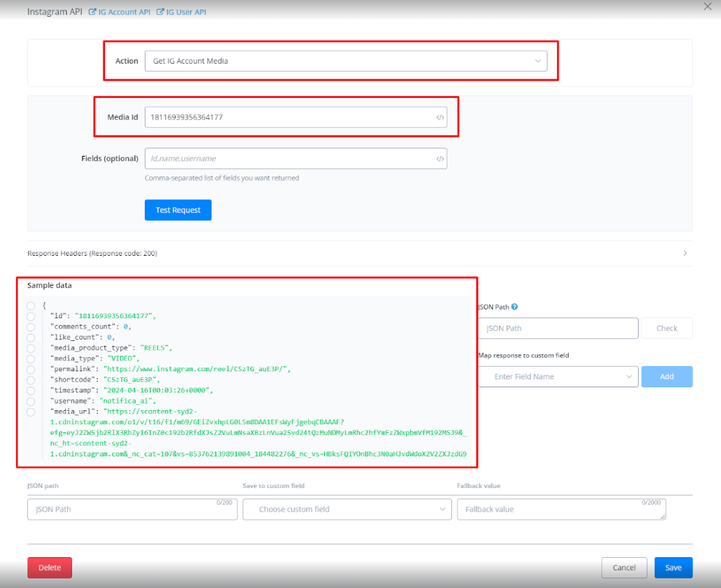The image size is (721, 588).
Task: Expand the Response Headers section
Action: coord(359,254)
